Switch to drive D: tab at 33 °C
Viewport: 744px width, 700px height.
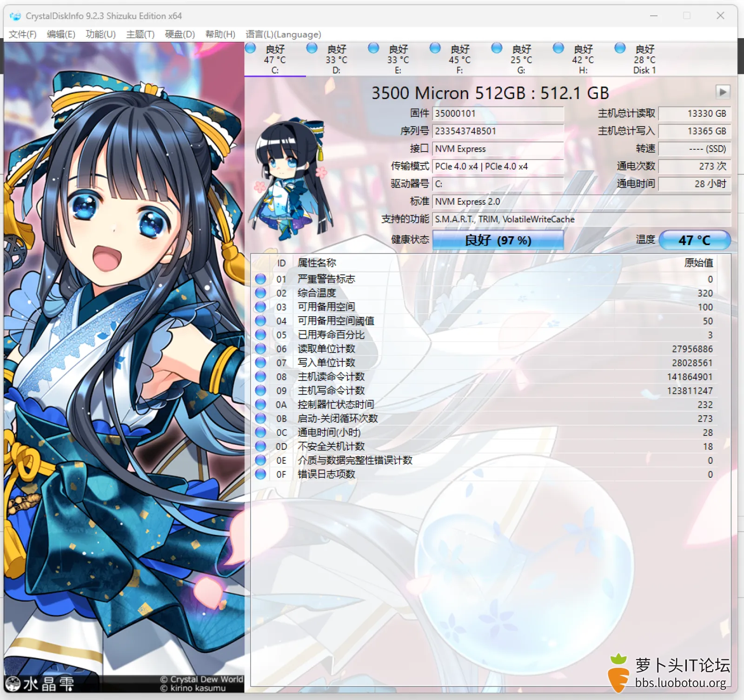(x=336, y=60)
